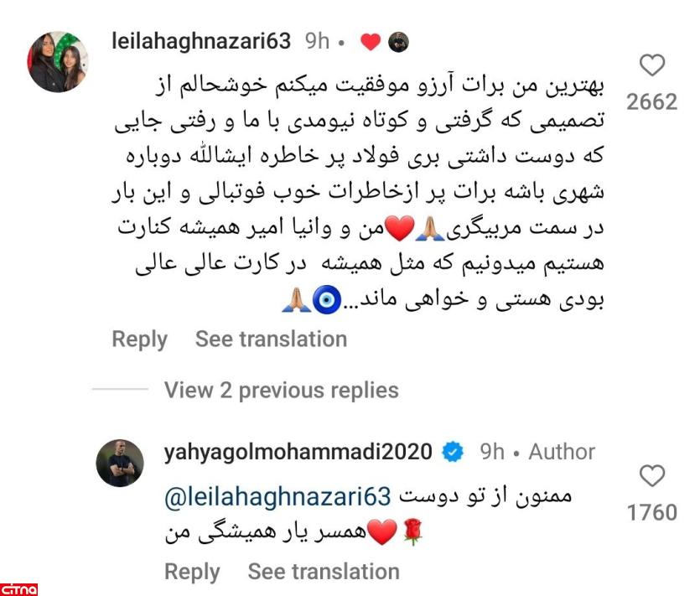Click the Citna logo watermark

pos(18,588)
